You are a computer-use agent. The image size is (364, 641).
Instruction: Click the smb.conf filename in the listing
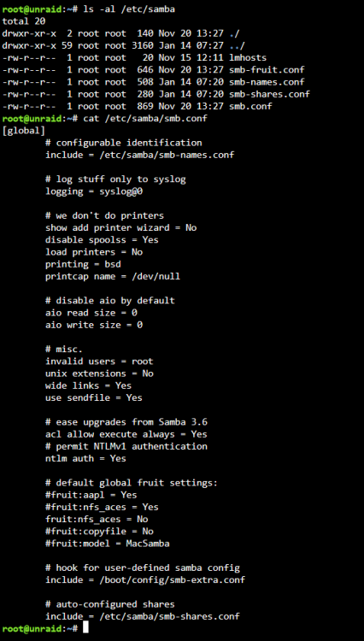250,107
